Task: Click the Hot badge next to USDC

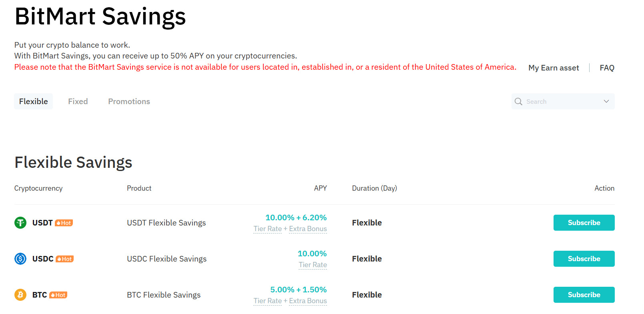Action: tap(65, 259)
